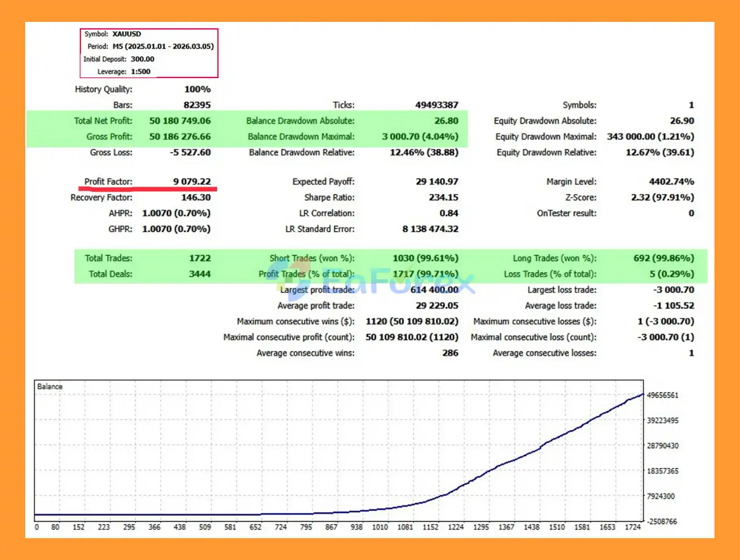This screenshot has height=560, width=740.
Task: Select the Margin Level percentage value
Action: [671, 181]
